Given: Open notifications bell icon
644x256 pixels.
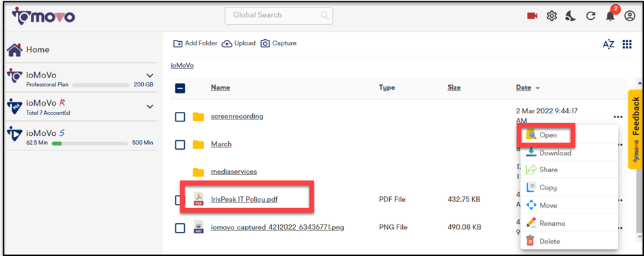Looking at the screenshot, I should (x=610, y=16).
